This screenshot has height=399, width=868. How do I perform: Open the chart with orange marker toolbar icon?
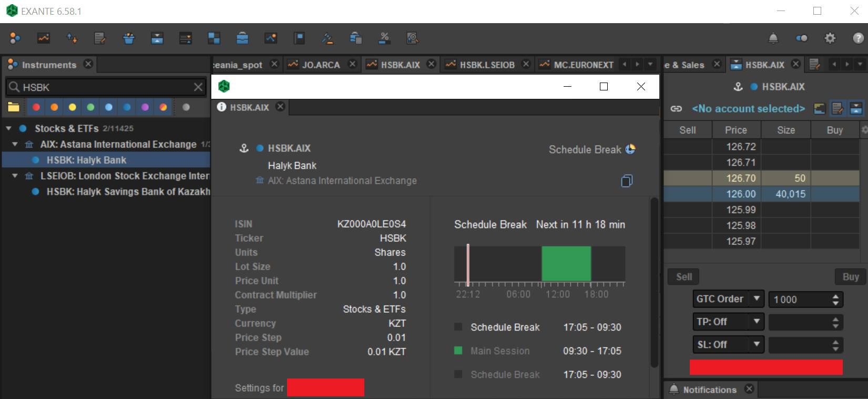tap(271, 38)
